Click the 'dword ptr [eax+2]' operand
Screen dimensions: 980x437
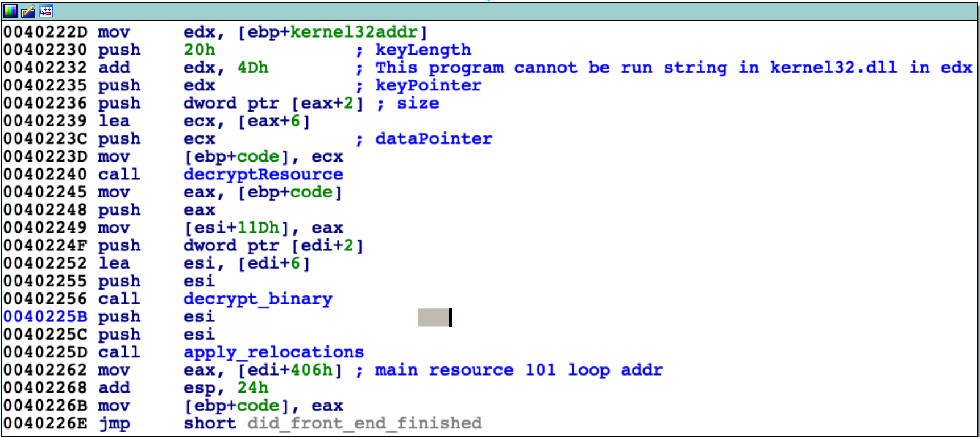click(273, 104)
